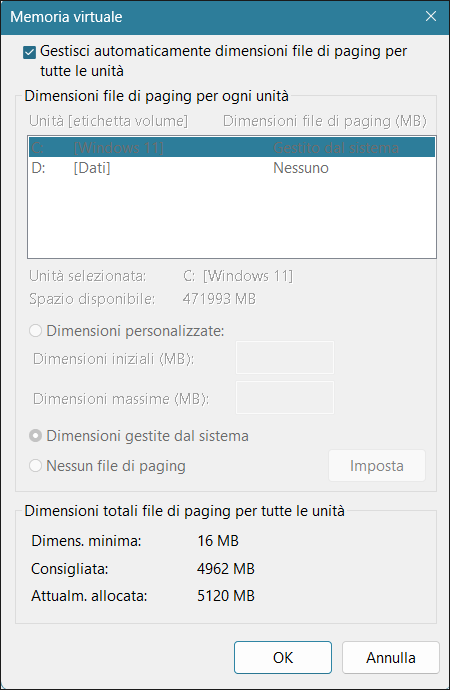Viewport: 450px width, 690px height.
Task: Click the Attualm. allocata 5120 MB value
Action: 226,596
